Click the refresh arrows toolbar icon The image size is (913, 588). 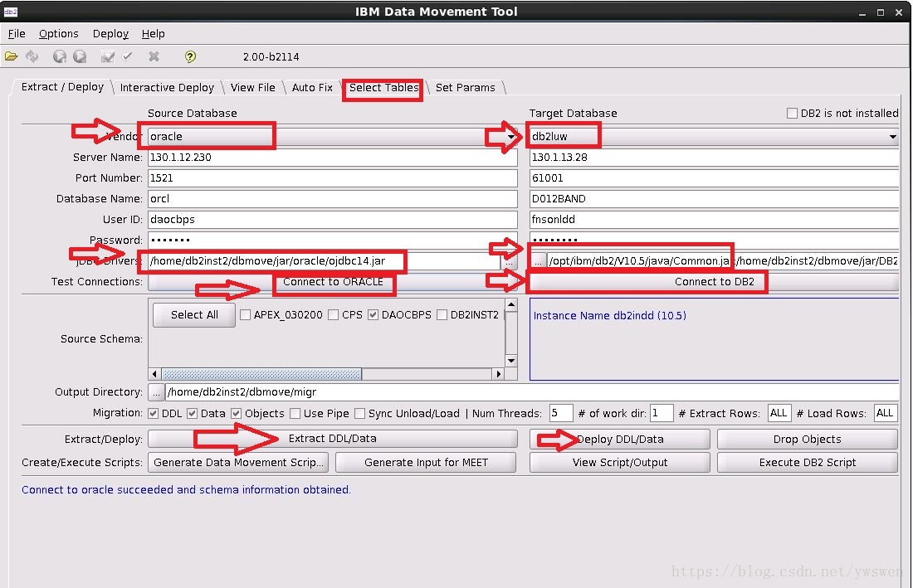tap(32, 56)
